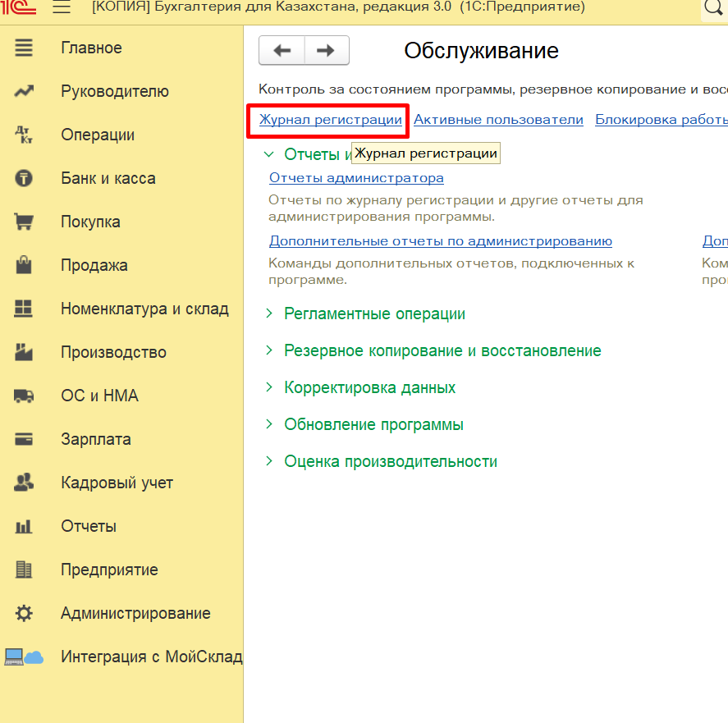Click the Зарплата card icon
Screen dimensions: 728x723
click(x=24, y=439)
